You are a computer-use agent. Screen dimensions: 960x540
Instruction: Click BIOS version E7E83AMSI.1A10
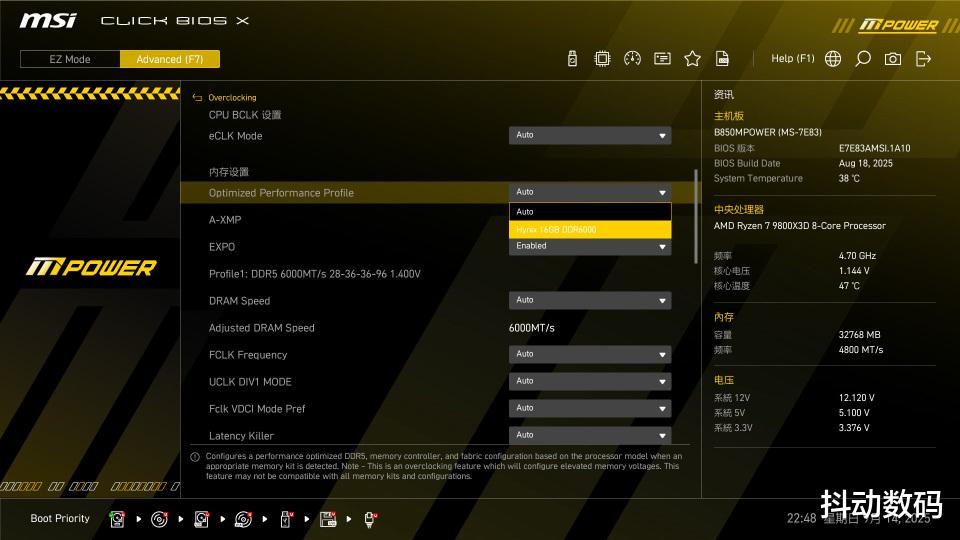tap(874, 148)
